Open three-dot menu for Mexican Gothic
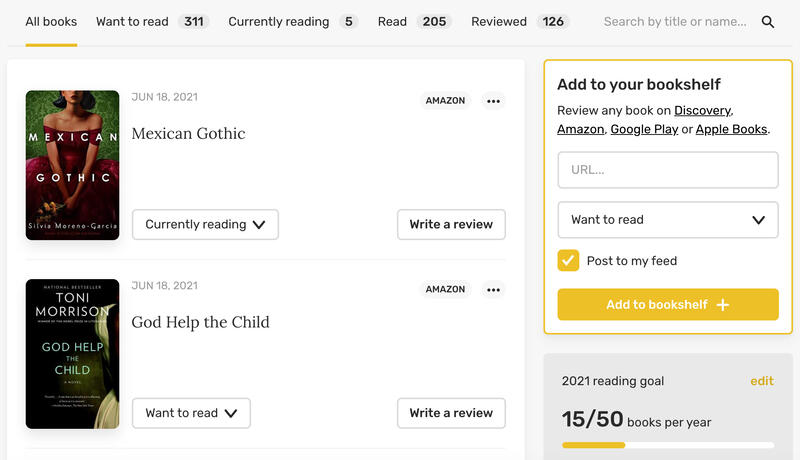This screenshot has width=800, height=460. (x=493, y=101)
